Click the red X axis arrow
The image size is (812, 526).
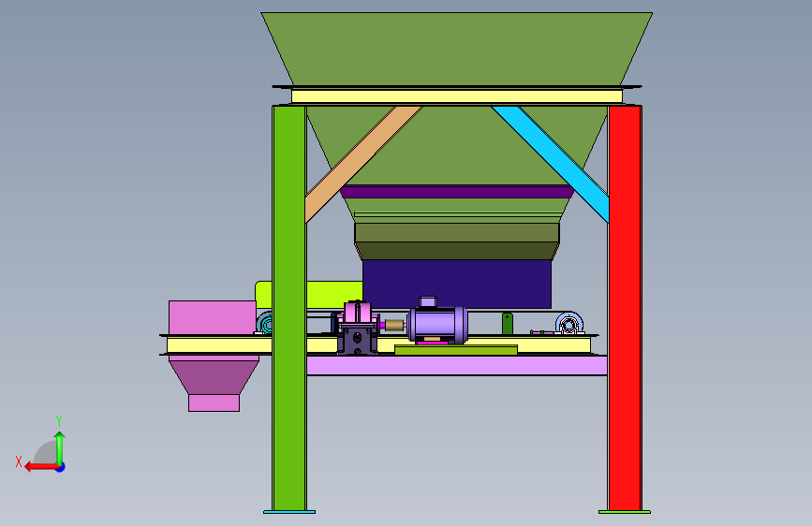[42, 467]
